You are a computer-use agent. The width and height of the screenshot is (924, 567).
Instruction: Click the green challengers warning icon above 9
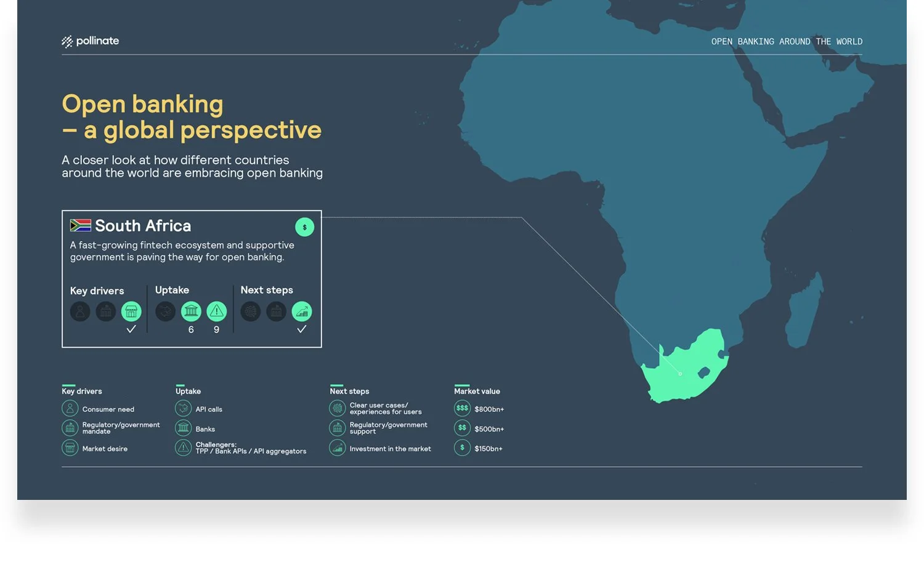216,312
